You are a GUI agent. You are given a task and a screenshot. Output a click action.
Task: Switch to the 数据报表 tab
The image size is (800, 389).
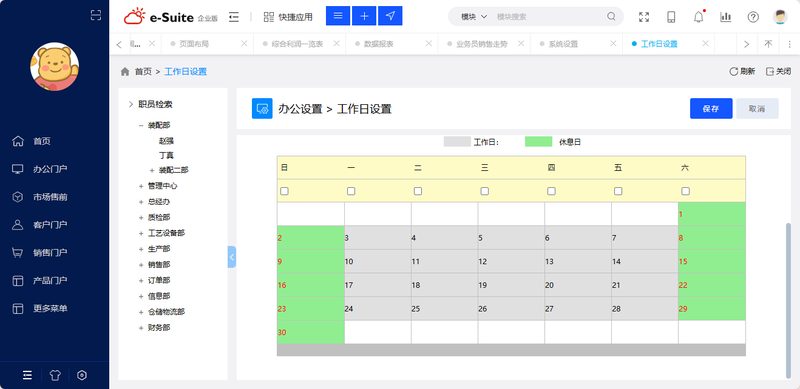pyautogui.click(x=379, y=44)
